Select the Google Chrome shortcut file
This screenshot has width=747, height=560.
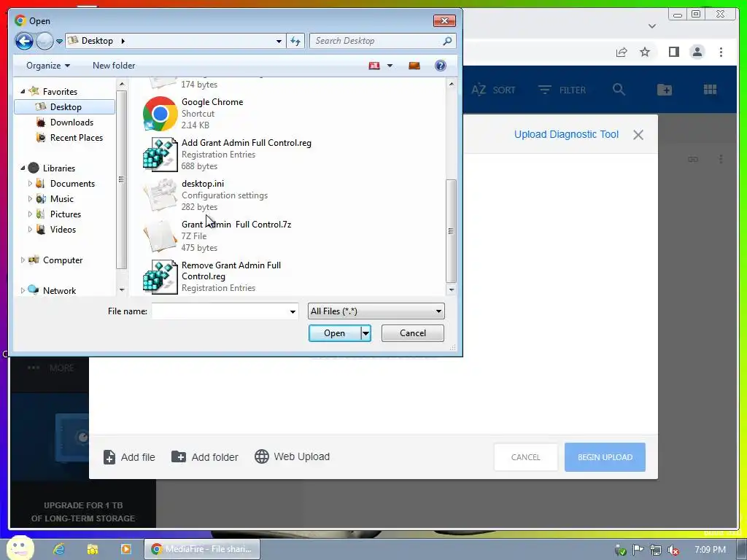tap(212, 113)
